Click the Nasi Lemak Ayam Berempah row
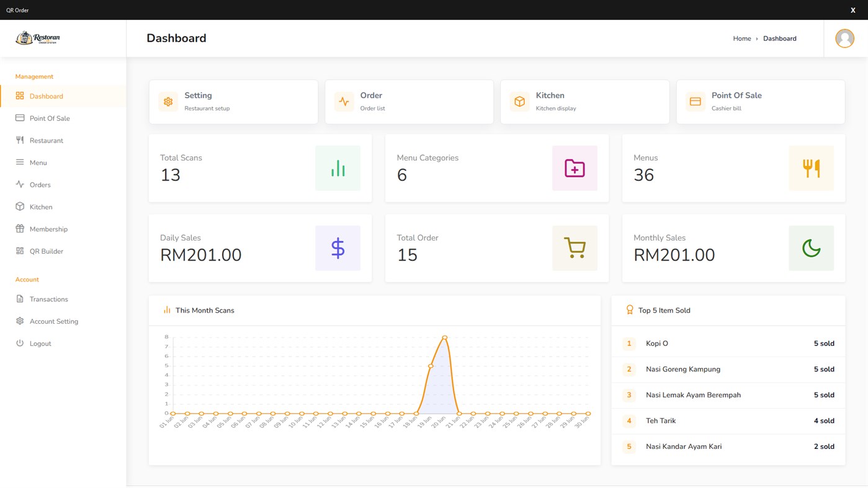The image size is (868, 488). 728,395
